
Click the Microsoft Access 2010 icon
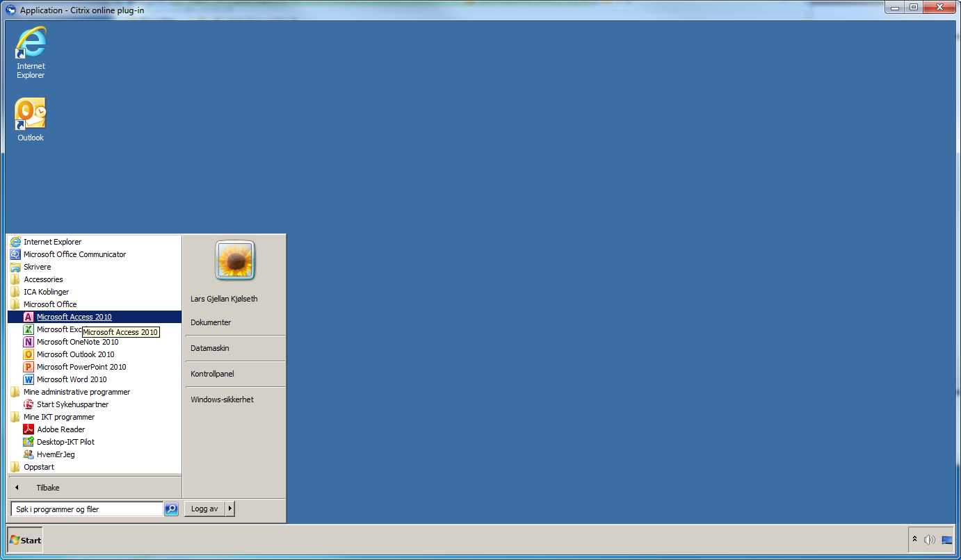(29, 317)
